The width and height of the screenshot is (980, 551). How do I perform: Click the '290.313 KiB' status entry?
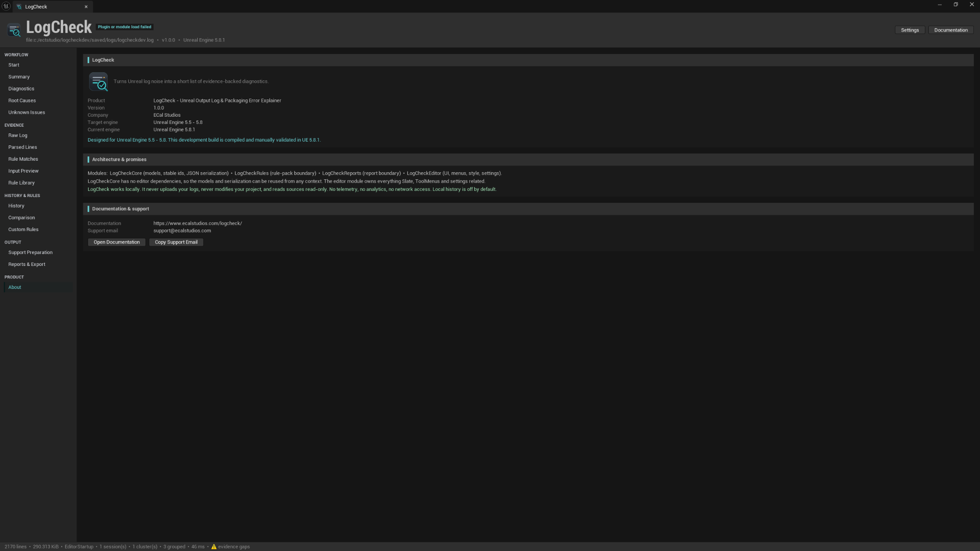coord(45,547)
